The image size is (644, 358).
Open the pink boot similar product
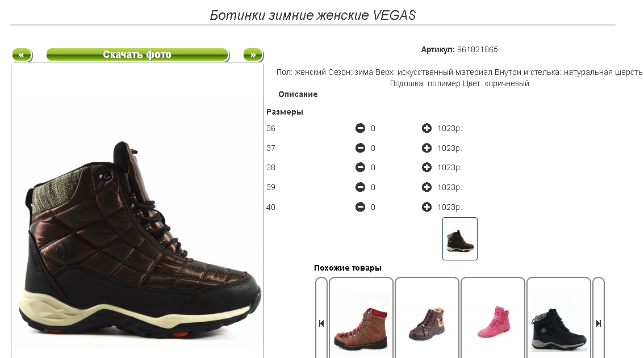[493, 323]
